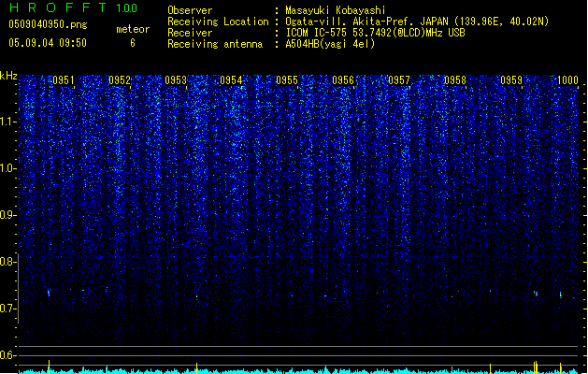
Task: Click the 1000 time marker
Action: (x=567, y=80)
